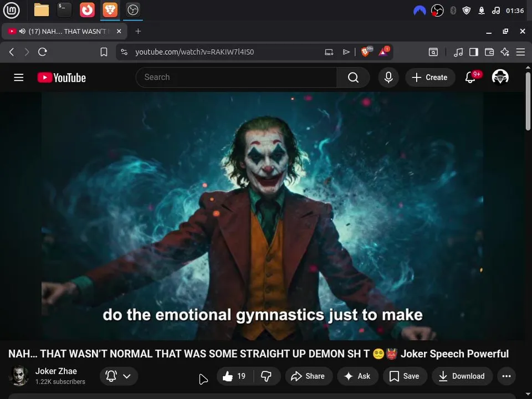The image size is (532, 399).
Task: Open OBS Studio launcher in panel
Action: 132,10
